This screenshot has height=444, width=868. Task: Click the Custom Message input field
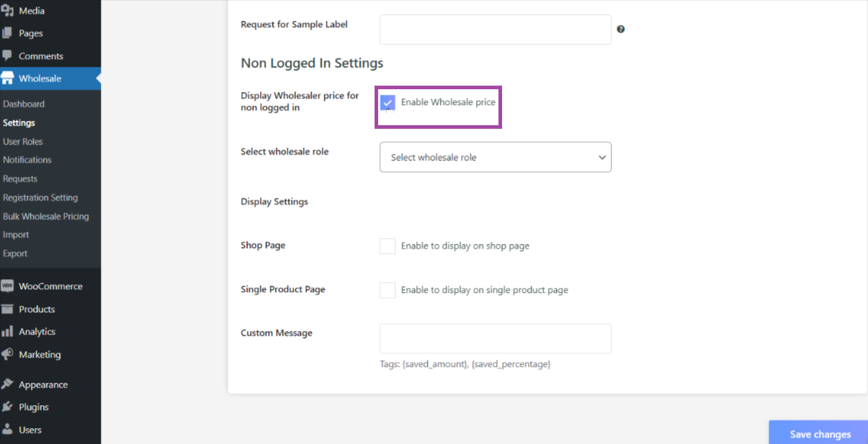(x=496, y=338)
